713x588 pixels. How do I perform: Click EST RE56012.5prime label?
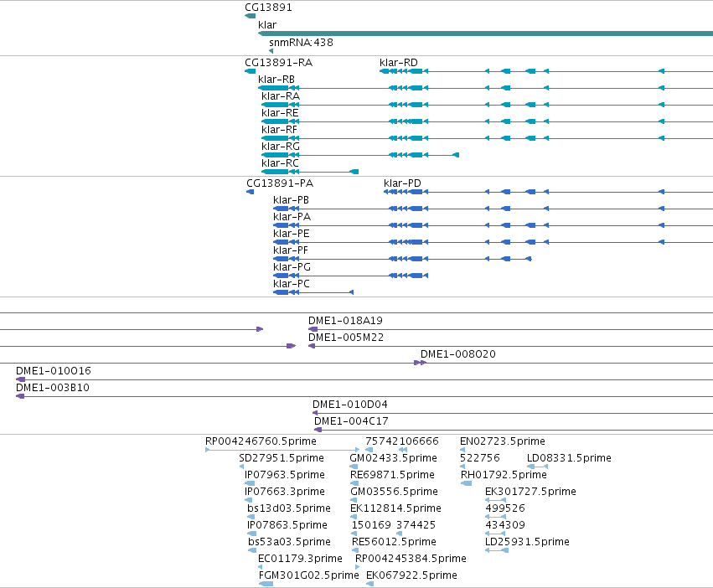394,542
